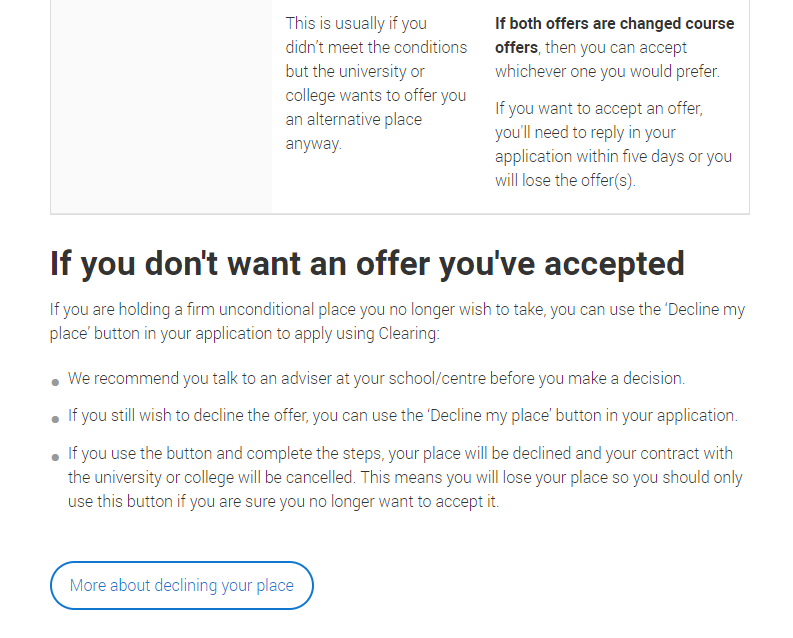Click 'Decline my' at the intro paragraph's first line end

pyautogui.click(x=707, y=309)
